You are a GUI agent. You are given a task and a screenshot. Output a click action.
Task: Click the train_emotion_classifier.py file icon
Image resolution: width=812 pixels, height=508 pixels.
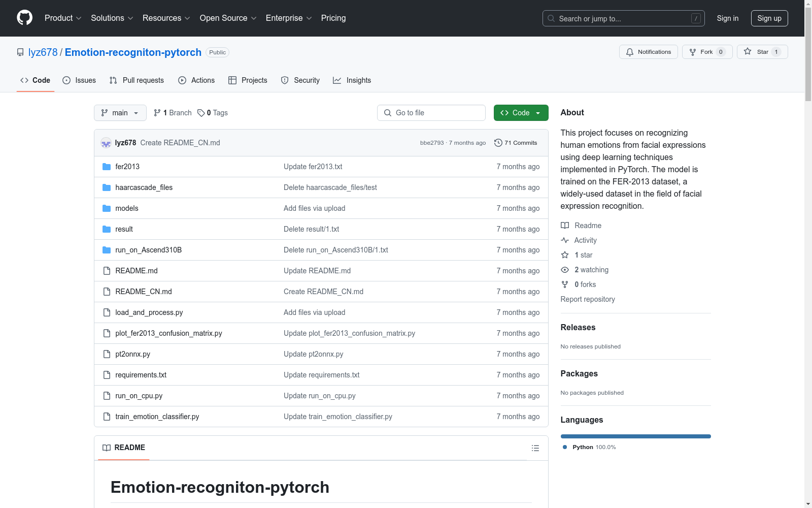107,417
